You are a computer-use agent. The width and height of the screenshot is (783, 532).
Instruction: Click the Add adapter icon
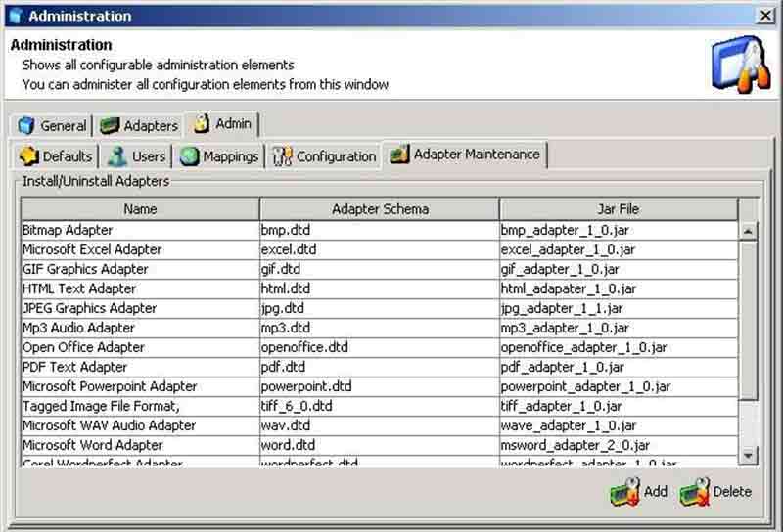tap(624, 492)
